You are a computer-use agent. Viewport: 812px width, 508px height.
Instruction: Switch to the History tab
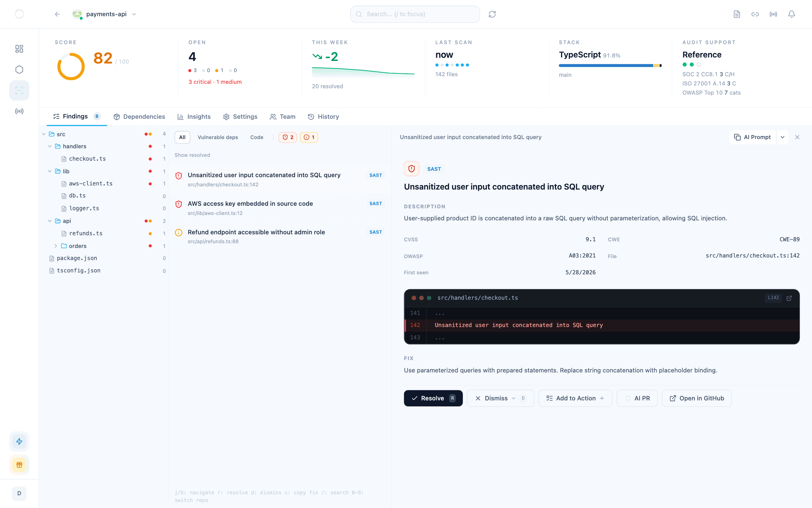pyautogui.click(x=324, y=117)
